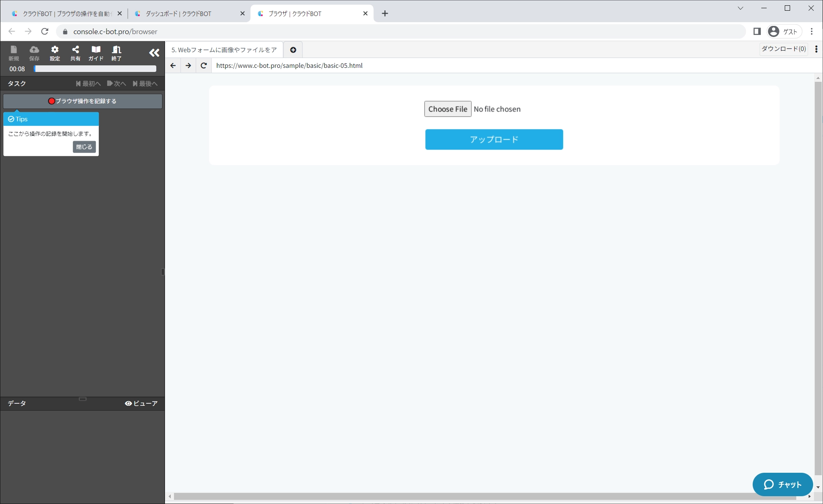The height and width of the screenshot is (504, 823).
Task: Toggle the ビューア eye viewer
Action: [141, 403]
